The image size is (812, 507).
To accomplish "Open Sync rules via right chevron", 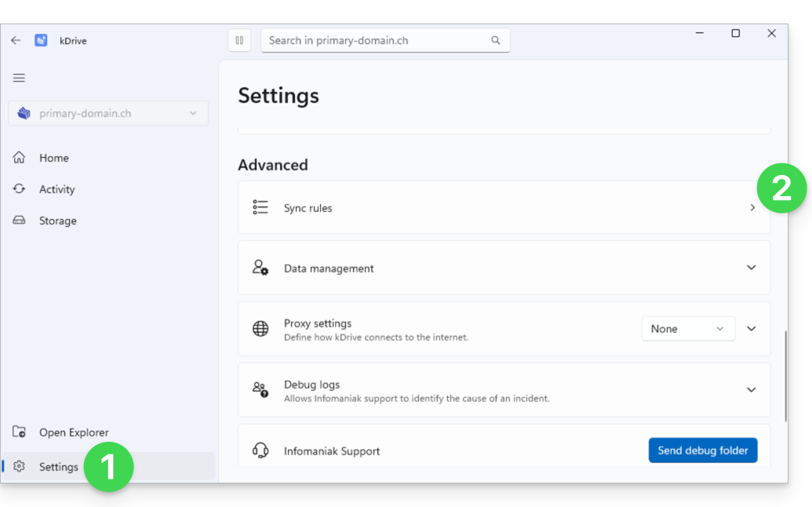I will coord(752,208).
